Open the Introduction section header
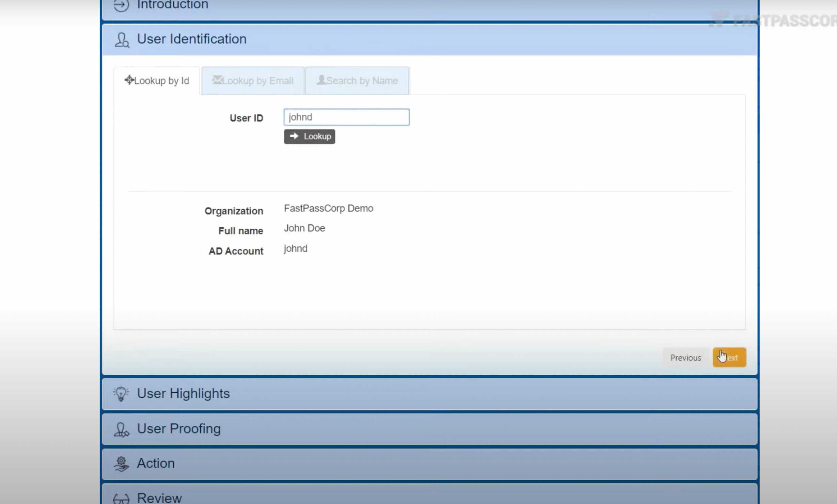The image size is (837, 504). tap(429, 7)
